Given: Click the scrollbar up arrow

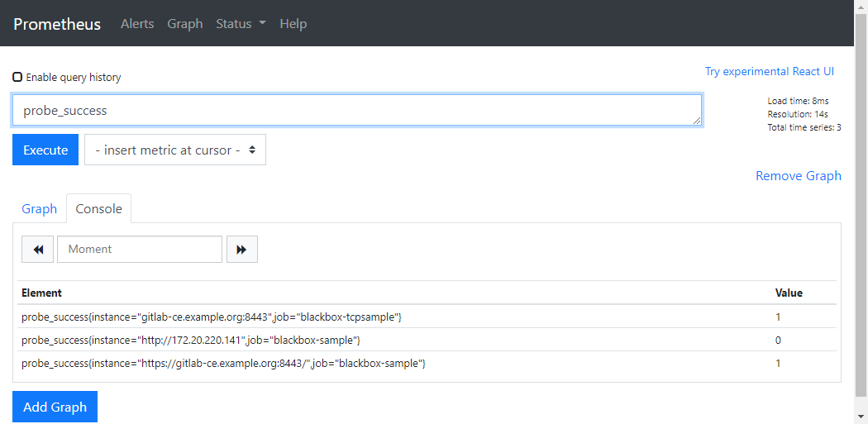Looking at the screenshot, I should (861, 6).
